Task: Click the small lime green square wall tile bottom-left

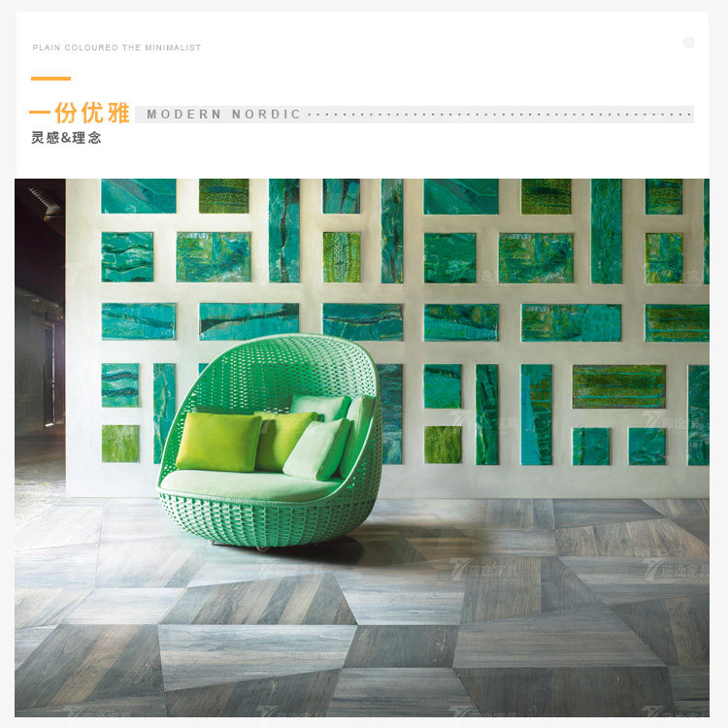Action: point(120,444)
